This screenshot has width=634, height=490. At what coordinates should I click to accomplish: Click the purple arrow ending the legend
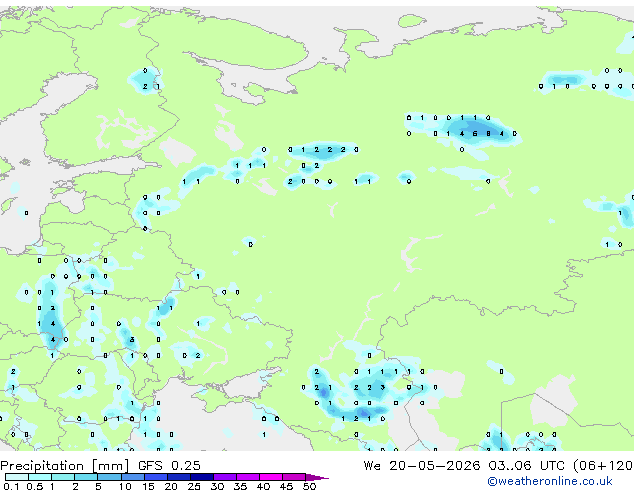click(317, 477)
